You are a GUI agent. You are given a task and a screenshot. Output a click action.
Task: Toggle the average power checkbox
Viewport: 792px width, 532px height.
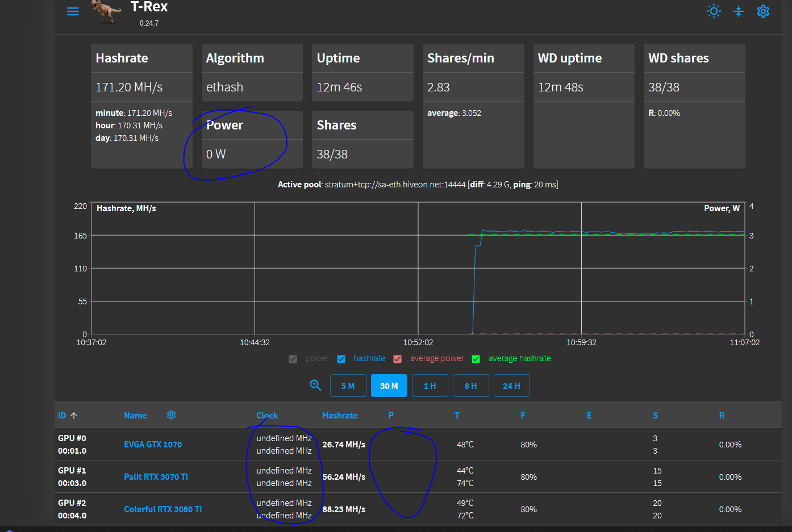tap(398, 359)
